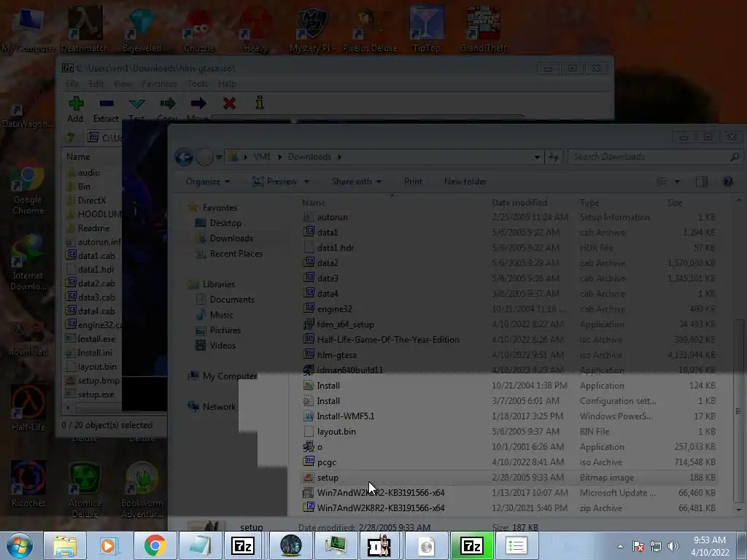Click the volume speaker tray icon
This screenshot has width=747, height=560.
point(673,546)
